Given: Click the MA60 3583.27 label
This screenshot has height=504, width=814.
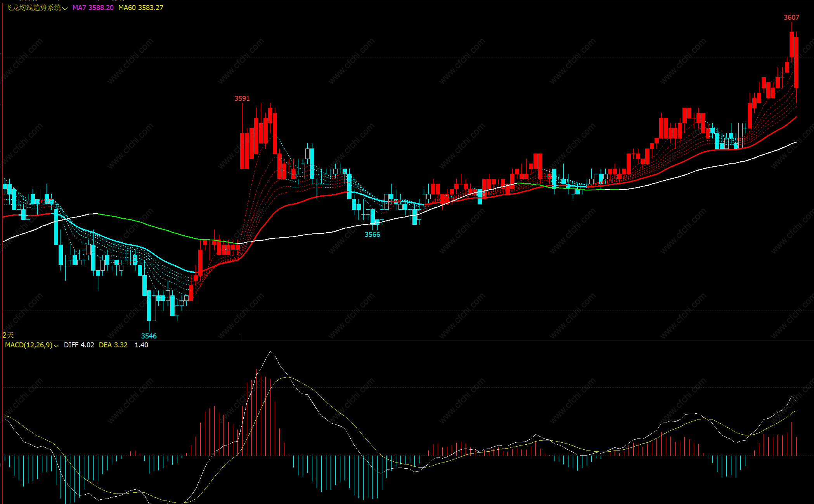Looking at the screenshot, I should (141, 8).
